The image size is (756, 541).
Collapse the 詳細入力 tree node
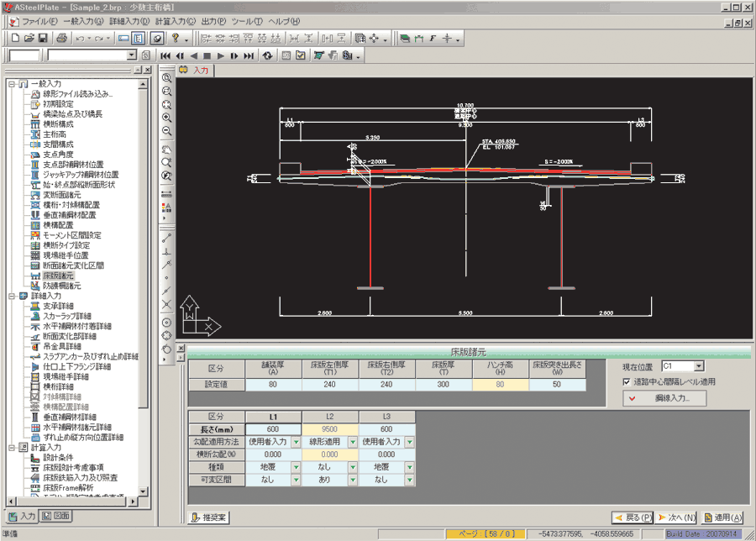12,296
